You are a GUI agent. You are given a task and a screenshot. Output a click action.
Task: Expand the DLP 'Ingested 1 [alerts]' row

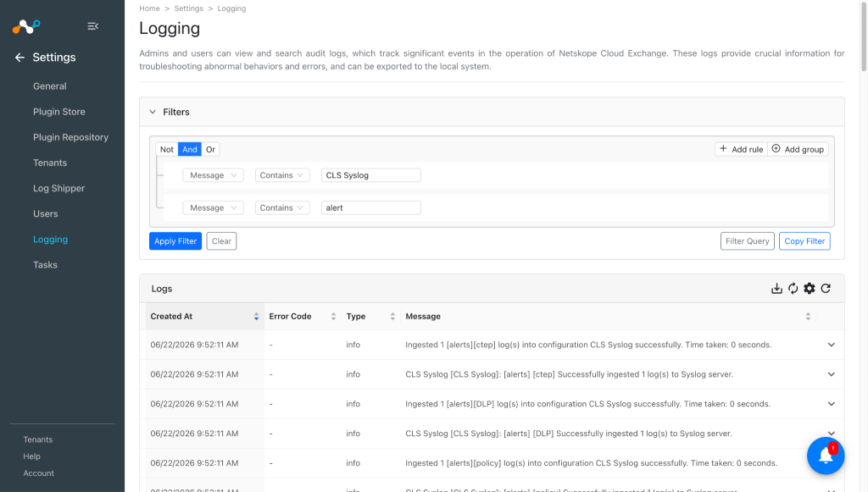point(831,404)
